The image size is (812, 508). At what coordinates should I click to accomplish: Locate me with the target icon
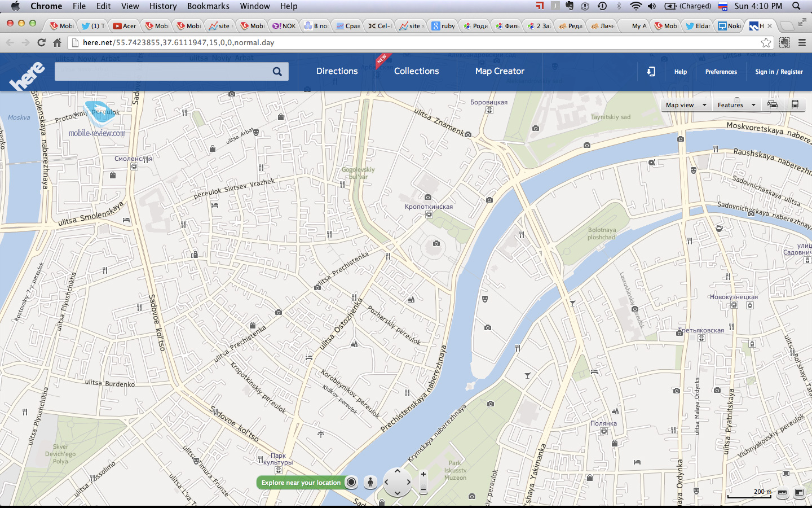[351, 482]
